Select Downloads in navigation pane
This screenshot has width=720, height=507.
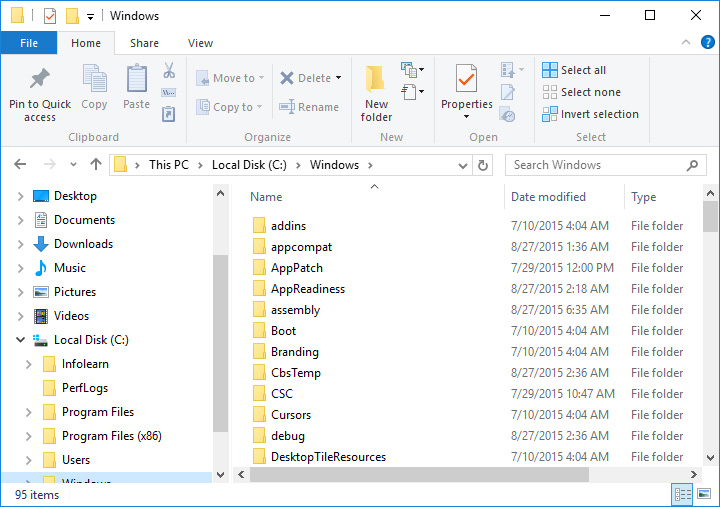(83, 244)
